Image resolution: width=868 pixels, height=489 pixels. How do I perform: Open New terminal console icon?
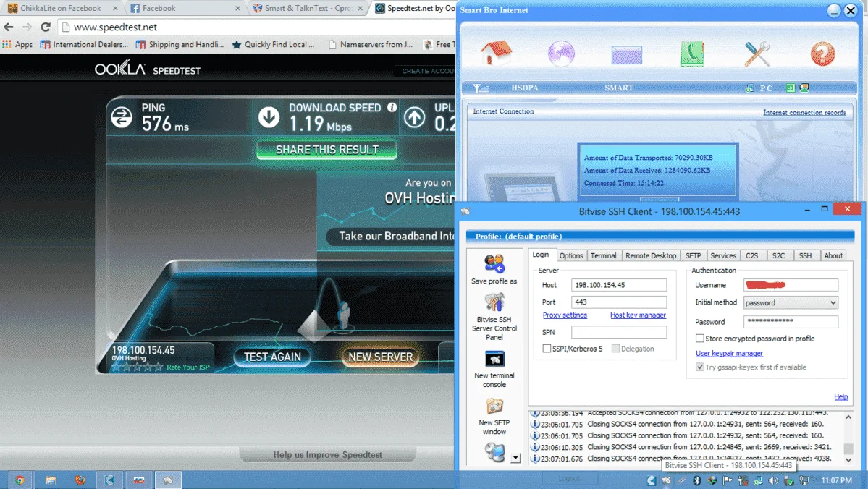point(494,359)
